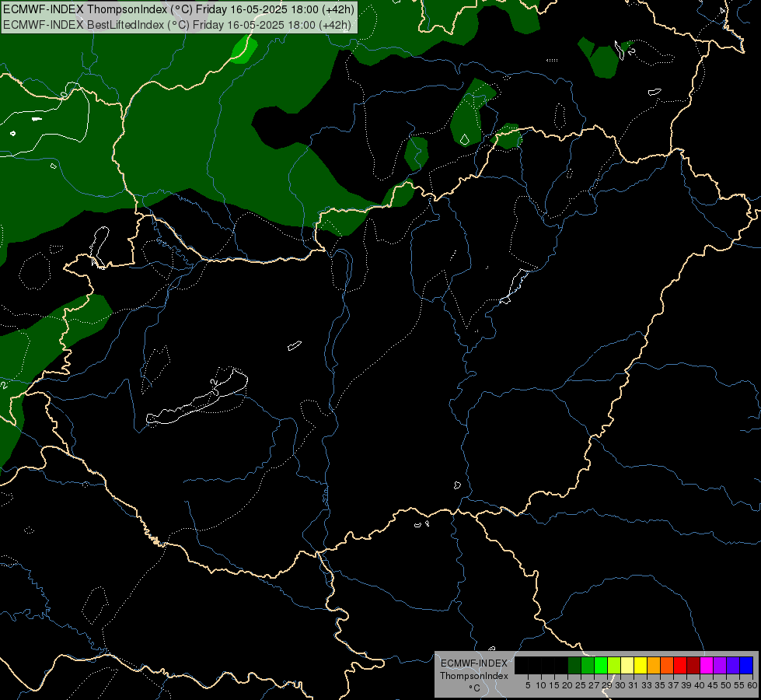Click the legend tick value '35'
Image resolution: width=761 pixels, height=700 pixels.
660,685
